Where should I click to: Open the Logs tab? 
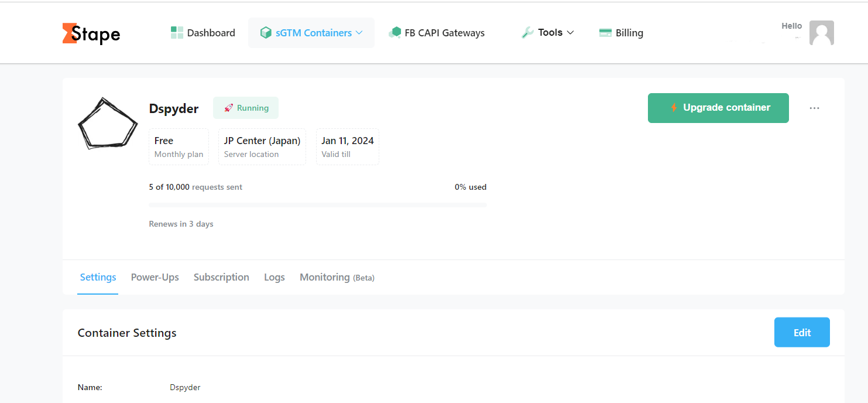[x=275, y=277]
